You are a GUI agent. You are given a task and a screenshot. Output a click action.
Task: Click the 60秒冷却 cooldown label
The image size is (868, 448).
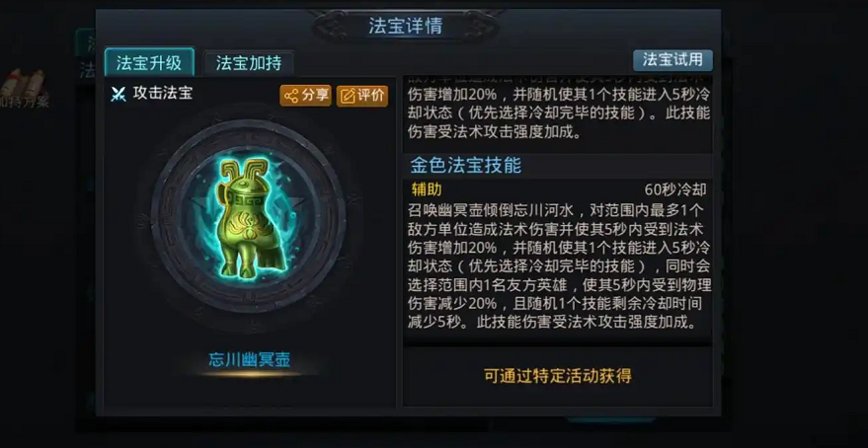[x=675, y=189]
